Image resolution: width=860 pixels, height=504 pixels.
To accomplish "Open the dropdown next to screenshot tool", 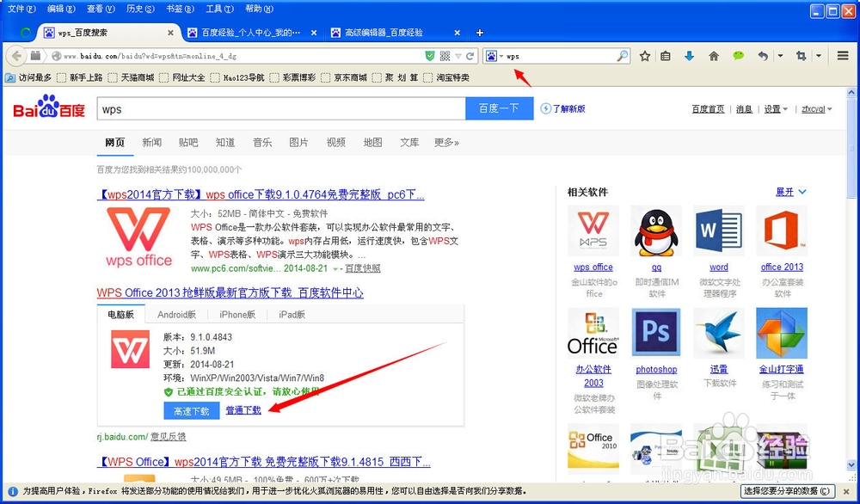I will click(819, 56).
